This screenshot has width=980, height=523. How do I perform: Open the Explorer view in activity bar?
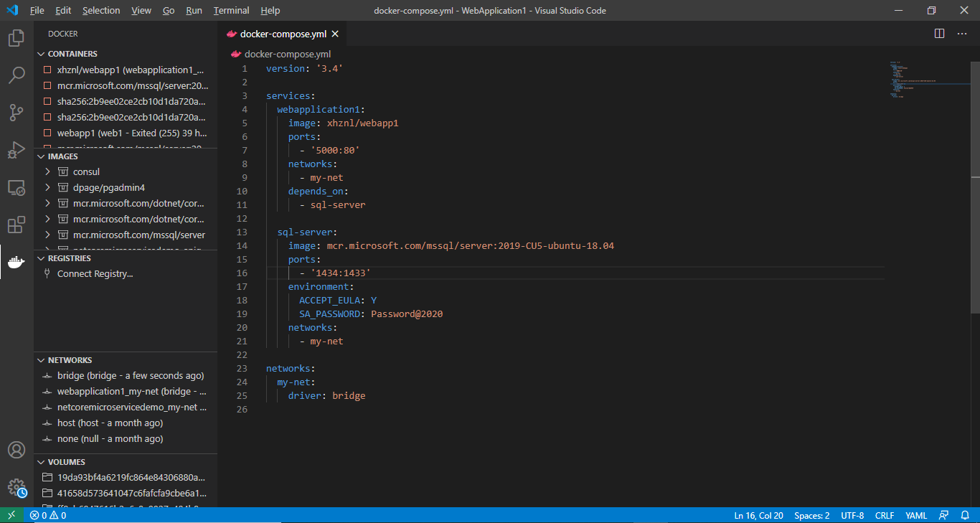[17, 38]
